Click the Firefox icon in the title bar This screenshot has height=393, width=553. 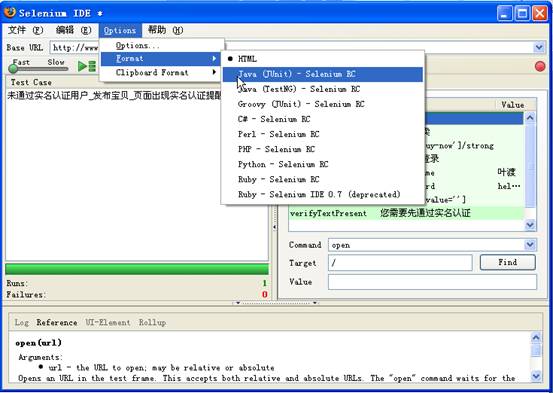10,13
